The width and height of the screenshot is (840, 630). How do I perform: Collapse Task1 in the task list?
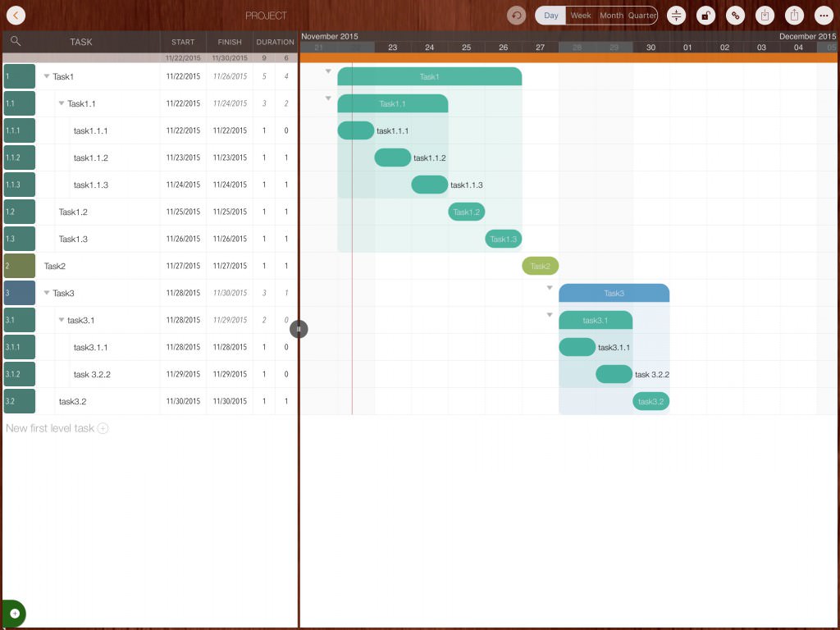[47, 76]
